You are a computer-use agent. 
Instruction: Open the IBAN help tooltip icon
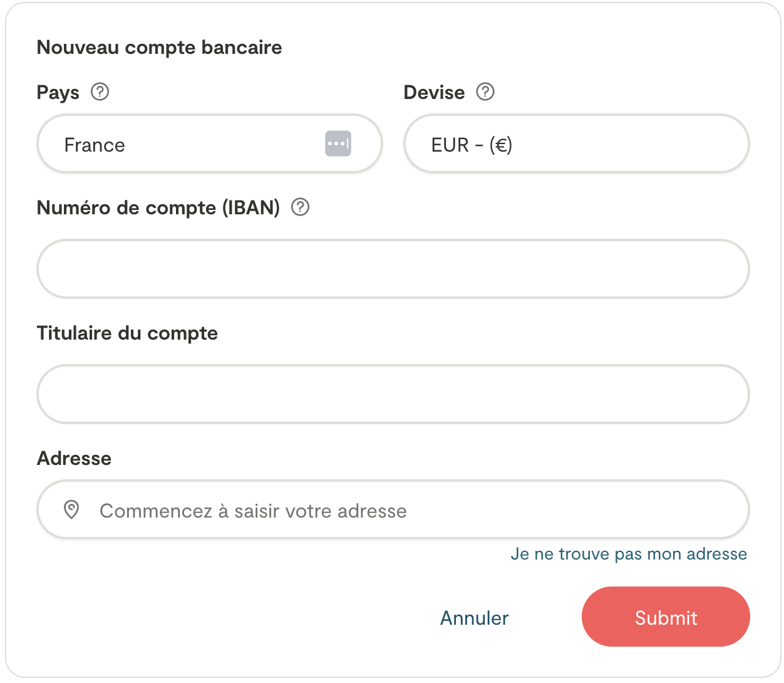pyautogui.click(x=301, y=207)
